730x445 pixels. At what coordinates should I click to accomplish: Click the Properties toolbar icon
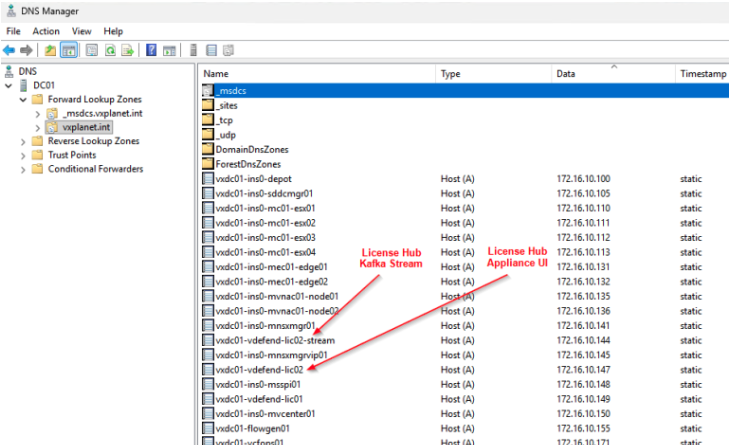click(x=92, y=50)
